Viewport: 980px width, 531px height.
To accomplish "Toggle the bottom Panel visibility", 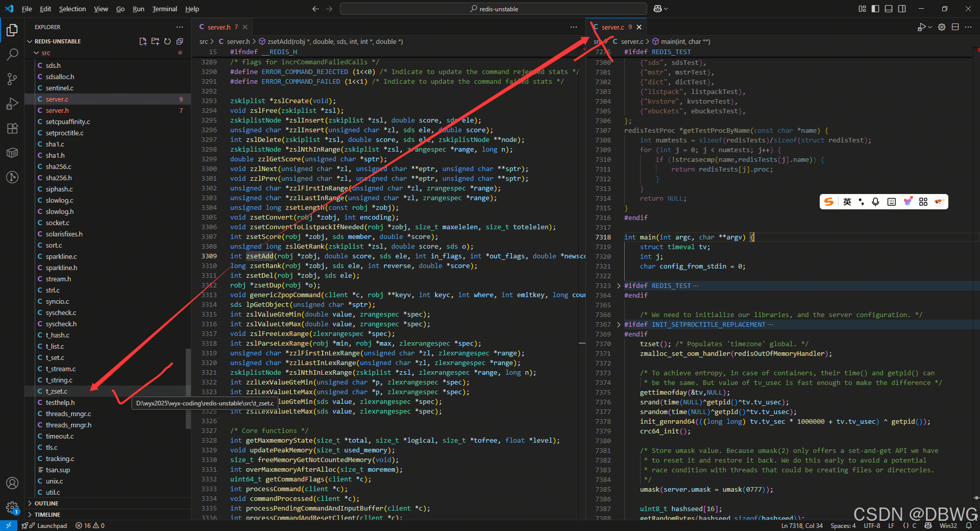I will (x=889, y=9).
